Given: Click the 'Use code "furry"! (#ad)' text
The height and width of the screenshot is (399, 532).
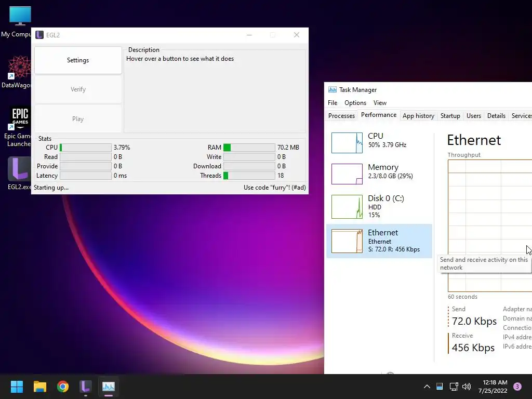Looking at the screenshot, I should tap(274, 187).
